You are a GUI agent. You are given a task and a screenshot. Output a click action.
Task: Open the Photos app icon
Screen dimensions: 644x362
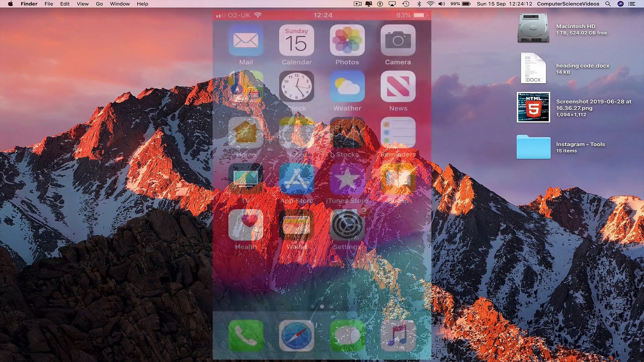tap(347, 40)
